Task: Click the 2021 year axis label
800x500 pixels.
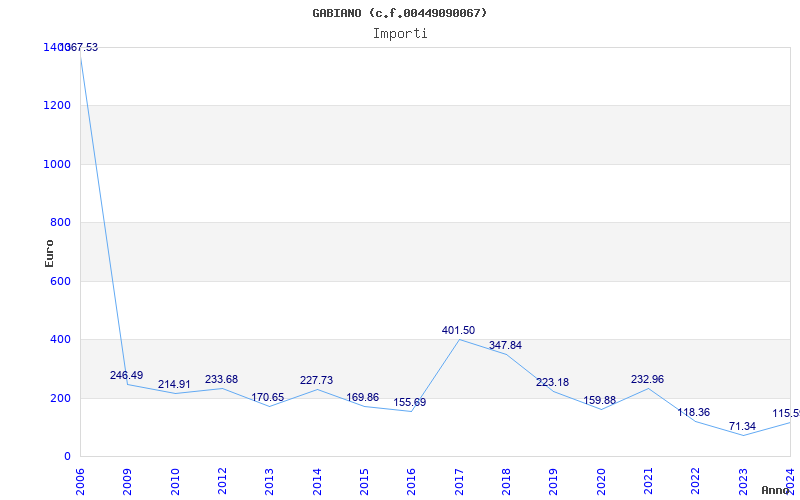Action: coord(648,481)
